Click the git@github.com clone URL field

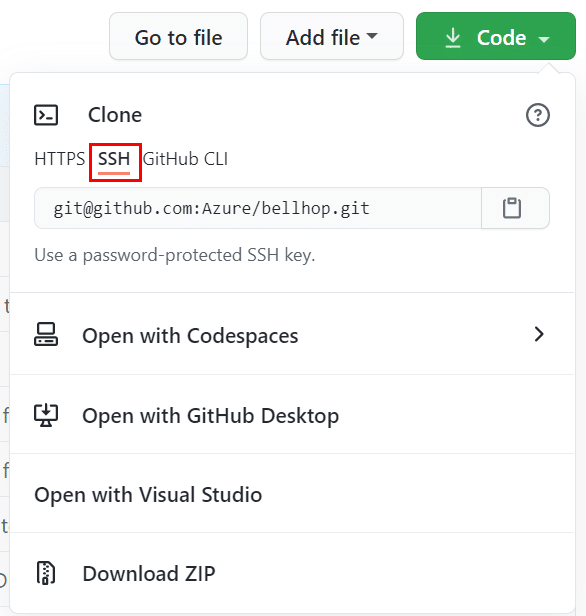[x=258, y=208]
